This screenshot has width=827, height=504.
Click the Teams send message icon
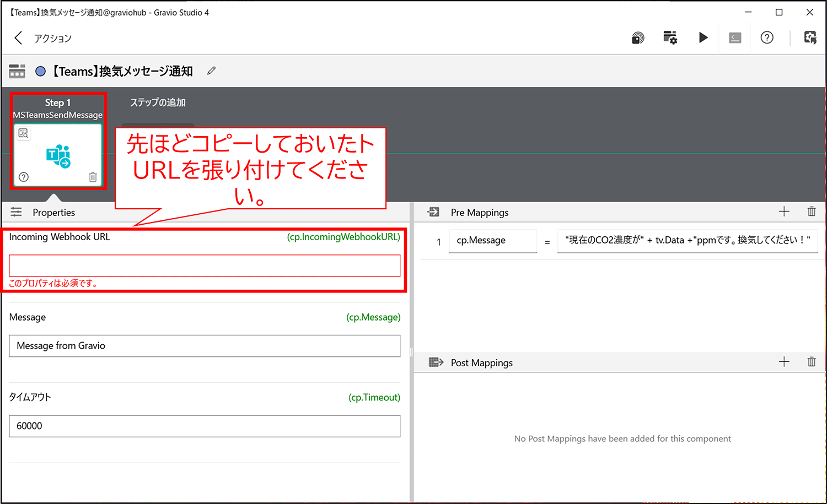point(58,156)
